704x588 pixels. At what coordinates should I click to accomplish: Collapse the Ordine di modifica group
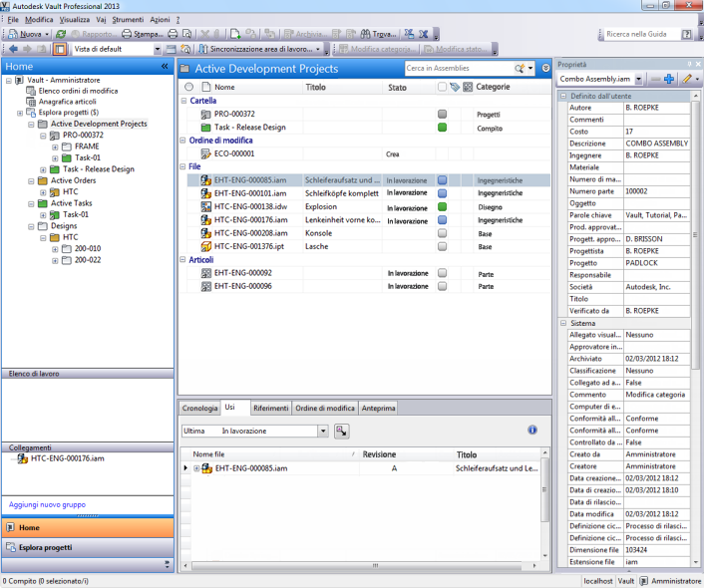[x=183, y=141]
